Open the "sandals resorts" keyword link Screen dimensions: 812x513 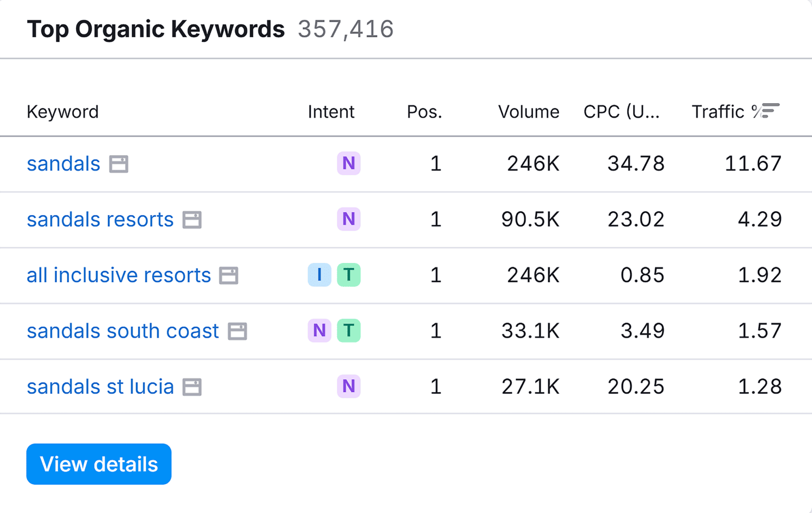(100, 220)
